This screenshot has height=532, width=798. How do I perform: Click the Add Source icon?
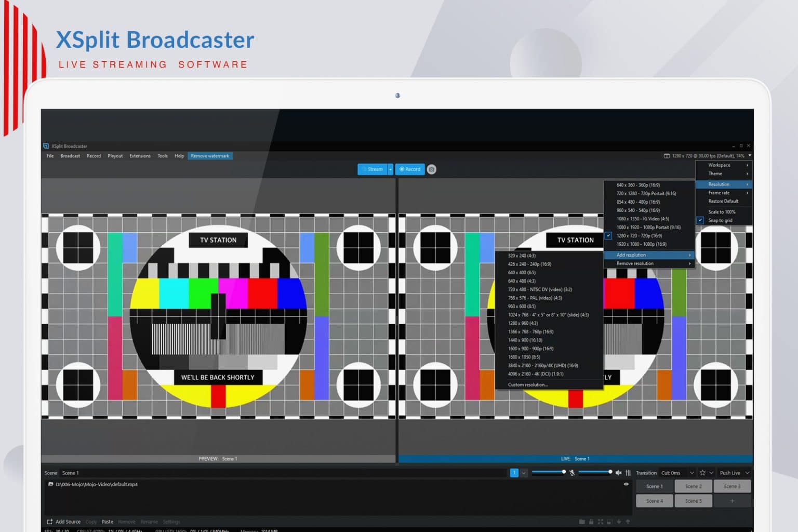[50, 521]
